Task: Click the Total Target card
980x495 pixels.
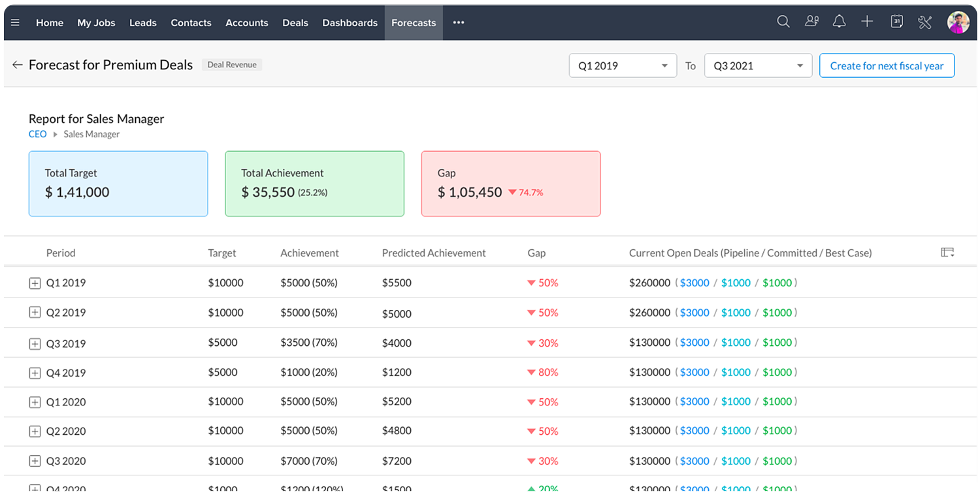Action: coord(118,184)
